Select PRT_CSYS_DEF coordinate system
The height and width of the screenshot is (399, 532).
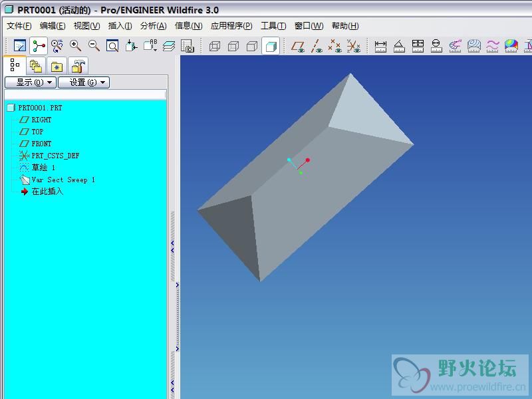click(55, 156)
